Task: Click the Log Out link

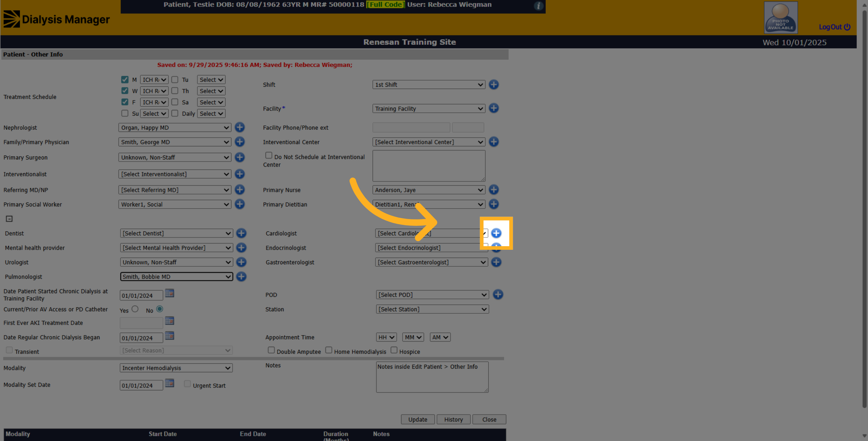Action: click(834, 27)
